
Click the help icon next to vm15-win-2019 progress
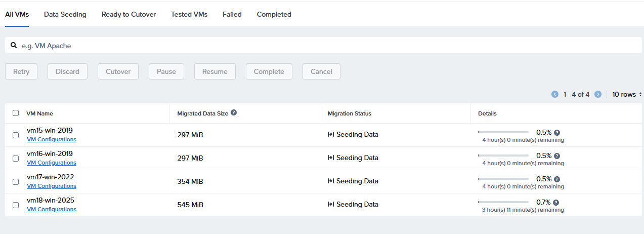(557, 133)
